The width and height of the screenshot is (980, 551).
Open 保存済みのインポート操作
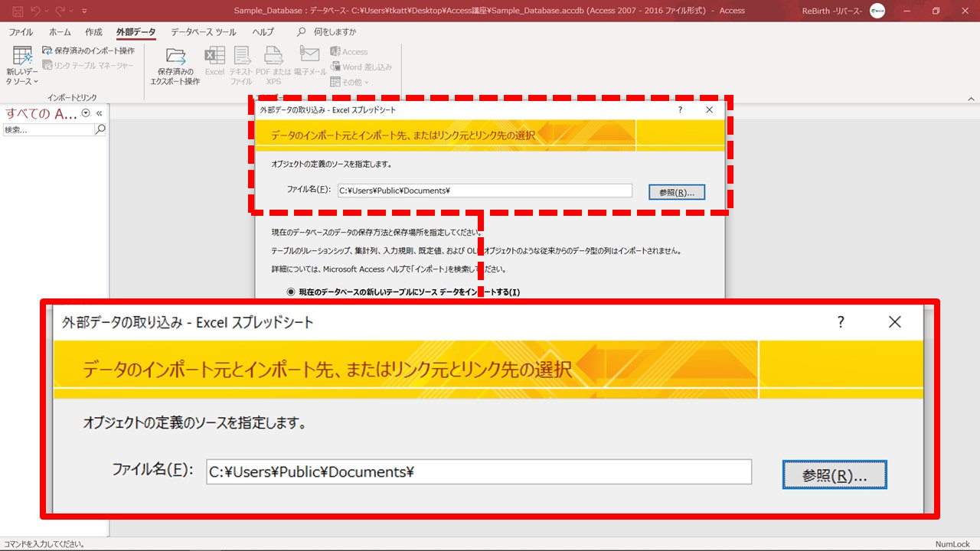[88, 51]
